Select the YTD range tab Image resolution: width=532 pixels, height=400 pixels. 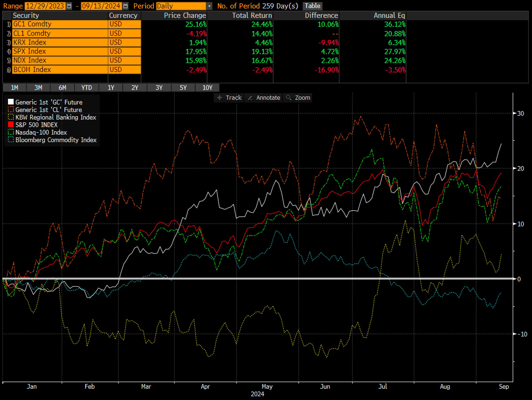87,88
